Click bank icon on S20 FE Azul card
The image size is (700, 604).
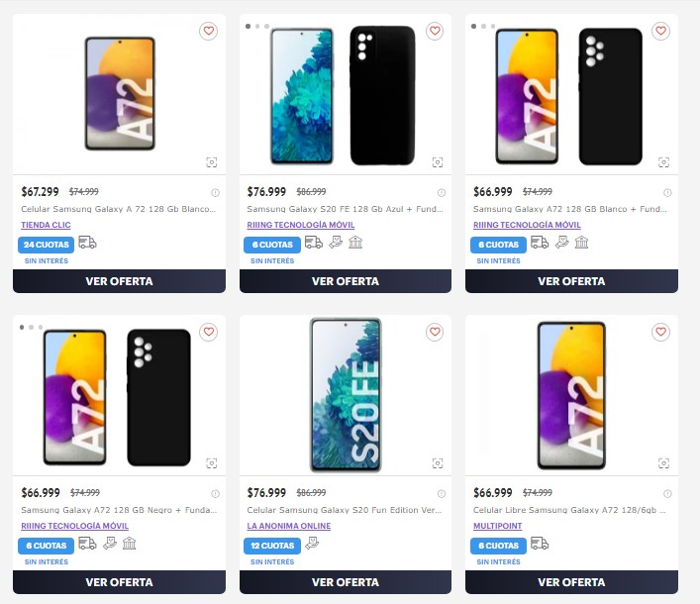(355, 243)
